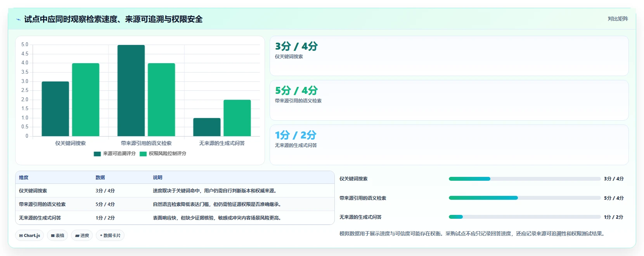Click the 对比矩阵 label in header

click(x=618, y=19)
